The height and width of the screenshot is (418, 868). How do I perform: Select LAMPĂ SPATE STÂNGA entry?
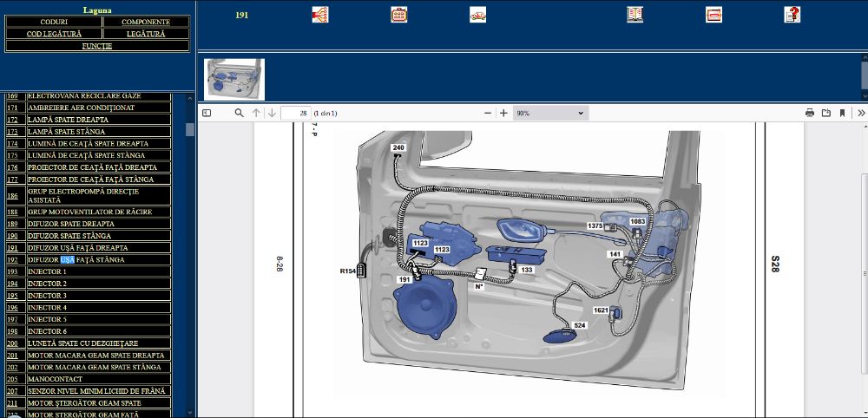coord(99,132)
